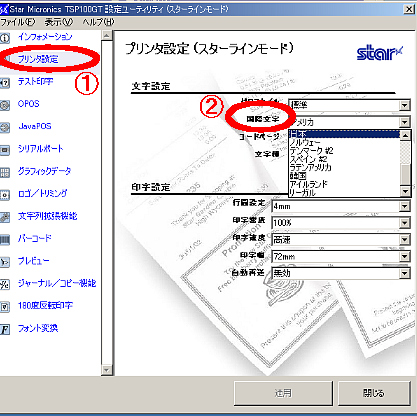Viewport: 417px width, 416px height.
Task: Click the インフォメーション info icon
Action: (x=5, y=38)
